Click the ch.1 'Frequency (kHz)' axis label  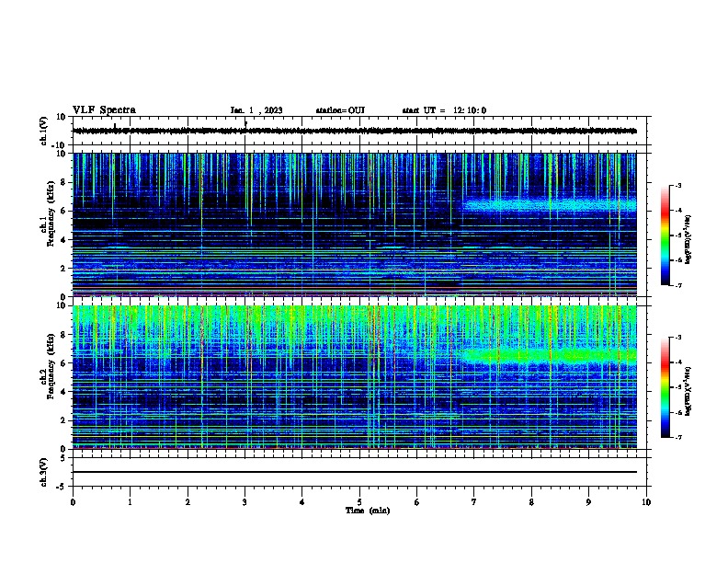51,213
